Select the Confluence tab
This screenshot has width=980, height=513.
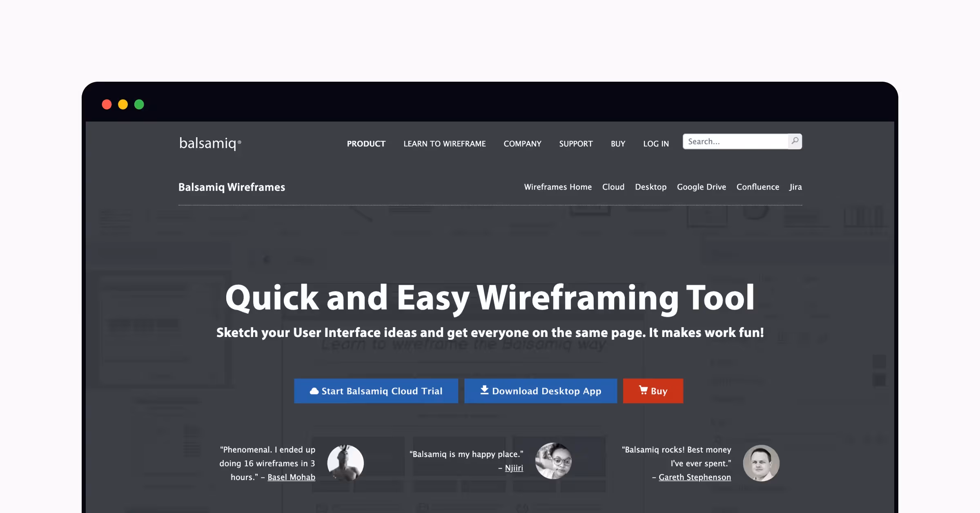click(758, 187)
